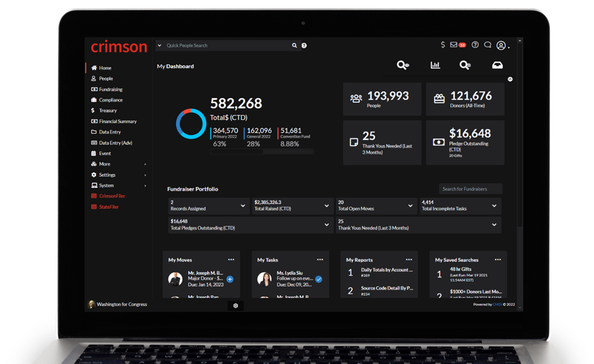Click the CMDI link in footer
This screenshot has height=364, width=594.
tap(497, 304)
